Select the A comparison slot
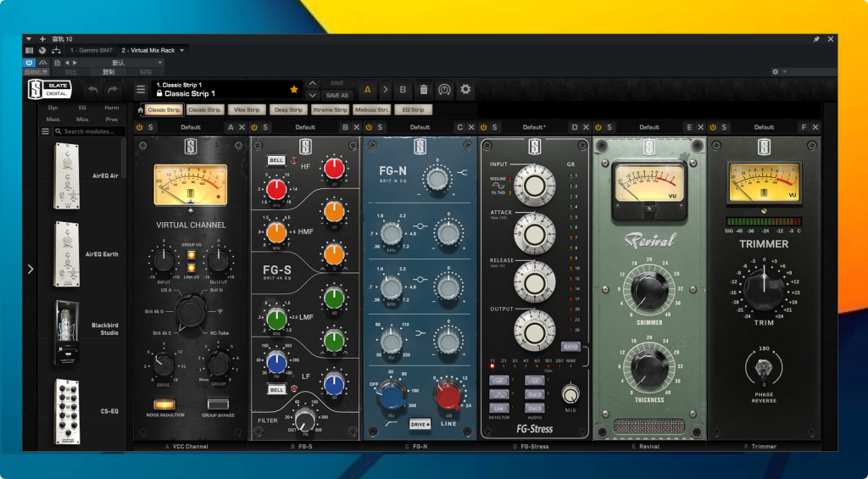The image size is (868, 479). pos(367,90)
